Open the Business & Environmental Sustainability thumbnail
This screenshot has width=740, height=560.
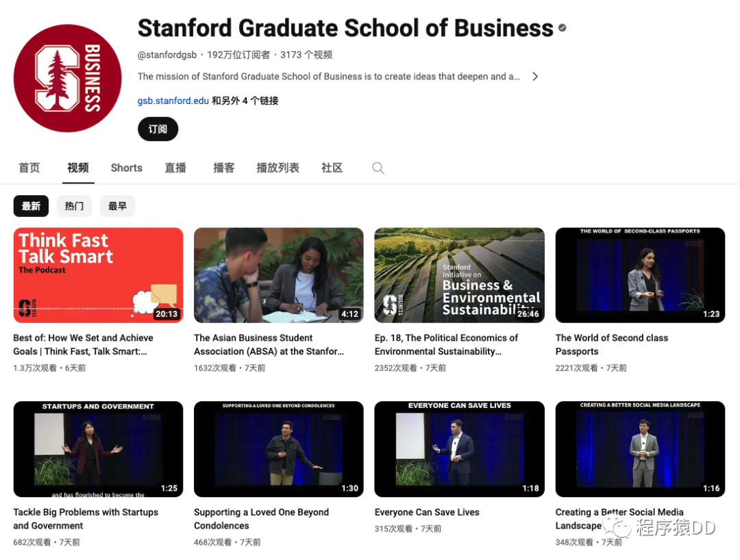point(459,275)
